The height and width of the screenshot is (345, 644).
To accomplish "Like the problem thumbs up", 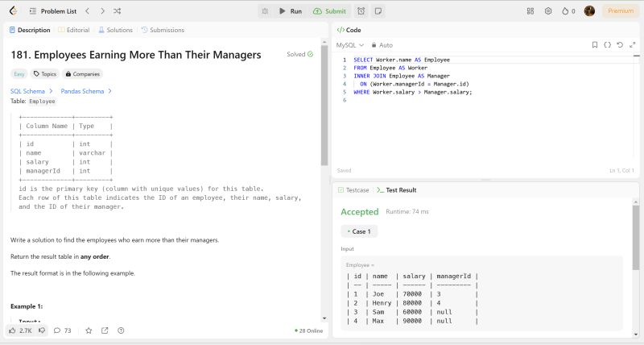I will coord(20,330).
